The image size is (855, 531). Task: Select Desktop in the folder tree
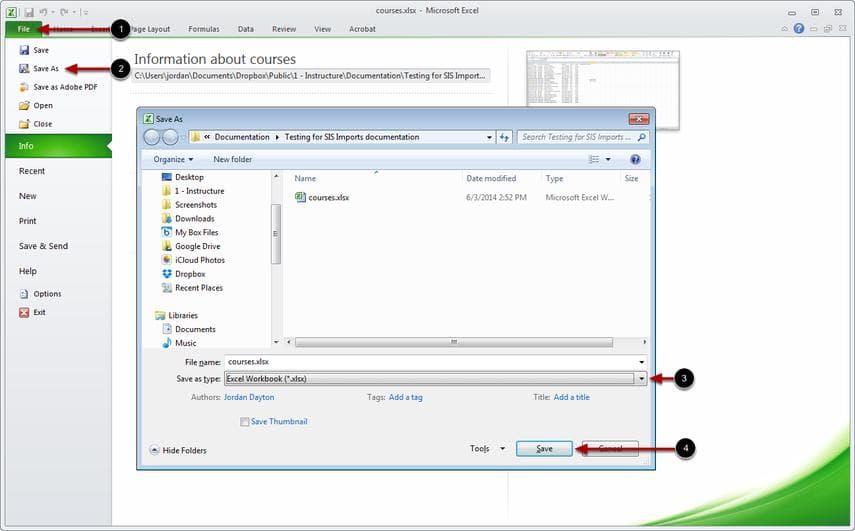tap(183, 177)
